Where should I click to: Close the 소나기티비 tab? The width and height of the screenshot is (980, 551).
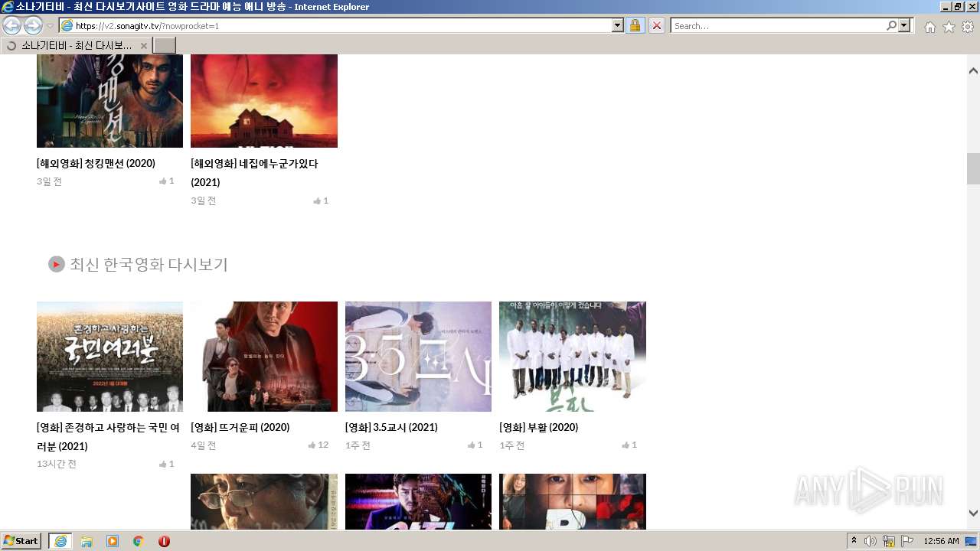143,46
